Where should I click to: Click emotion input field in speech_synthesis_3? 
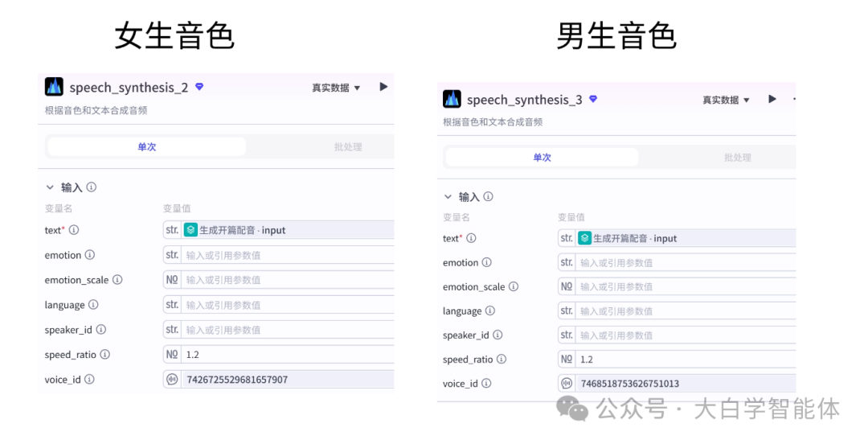click(x=686, y=263)
